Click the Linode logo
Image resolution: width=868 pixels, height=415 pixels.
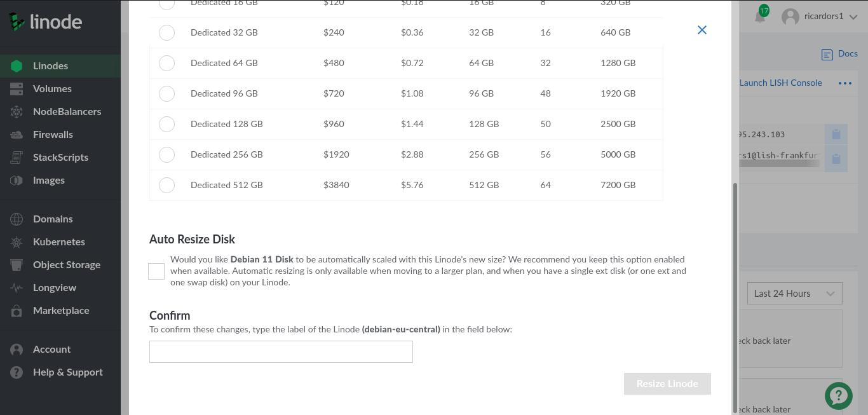pyautogui.click(x=45, y=22)
